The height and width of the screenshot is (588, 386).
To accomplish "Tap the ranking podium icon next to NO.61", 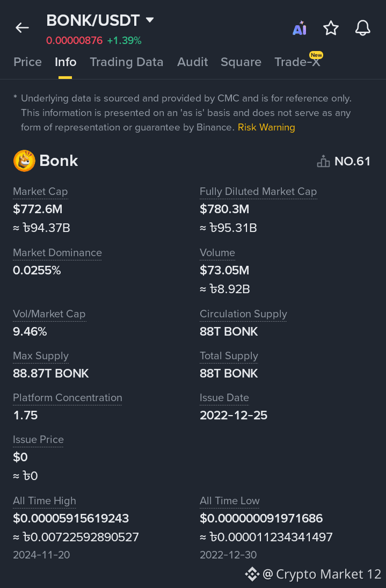I will [323, 161].
